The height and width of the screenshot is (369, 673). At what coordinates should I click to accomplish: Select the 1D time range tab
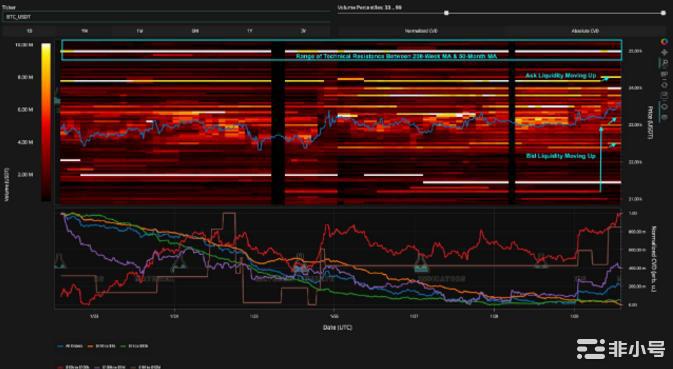[29, 31]
